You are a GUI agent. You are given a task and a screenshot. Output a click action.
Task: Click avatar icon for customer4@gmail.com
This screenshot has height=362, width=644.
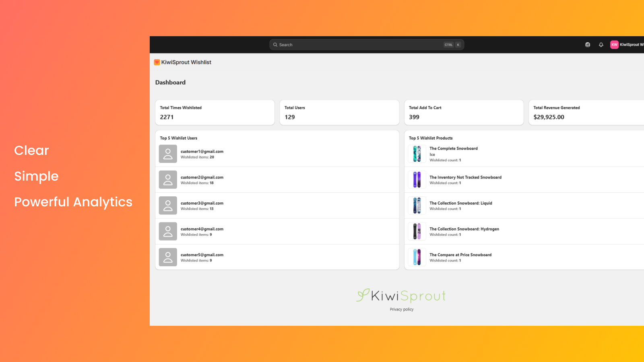point(168,231)
